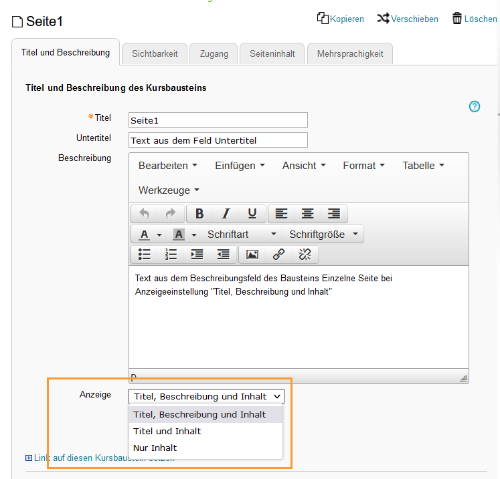Switch to the Sichtbarkeit tab
Screen dimensions: 500x479
click(155, 54)
